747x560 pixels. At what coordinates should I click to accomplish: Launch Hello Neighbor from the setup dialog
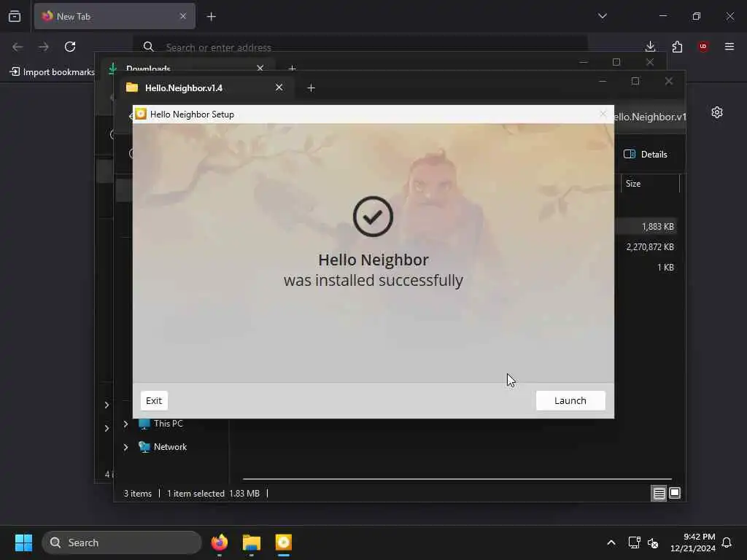point(570,400)
